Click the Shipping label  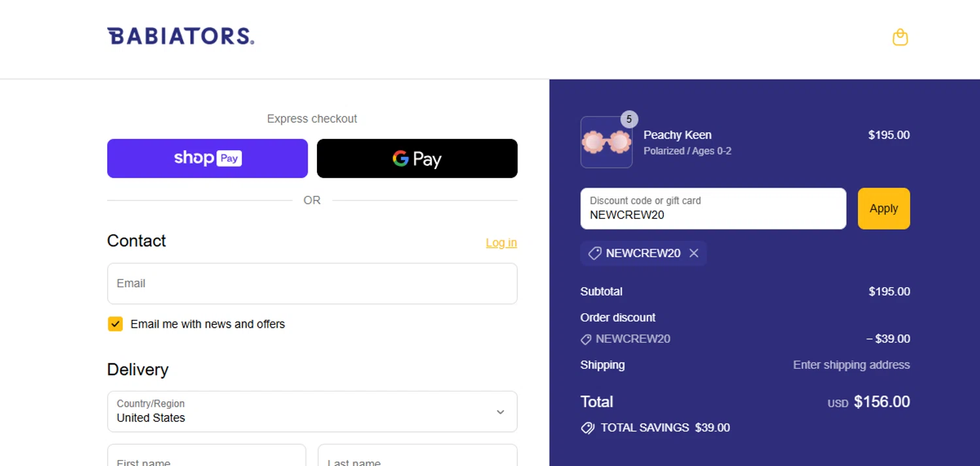click(x=602, y=365)
